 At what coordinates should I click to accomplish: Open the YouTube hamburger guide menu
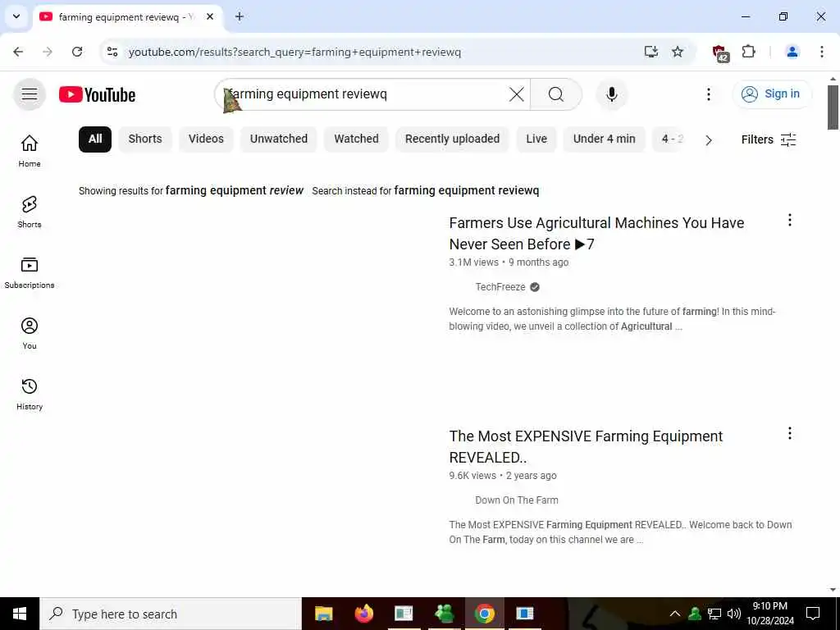pos(30,95)
